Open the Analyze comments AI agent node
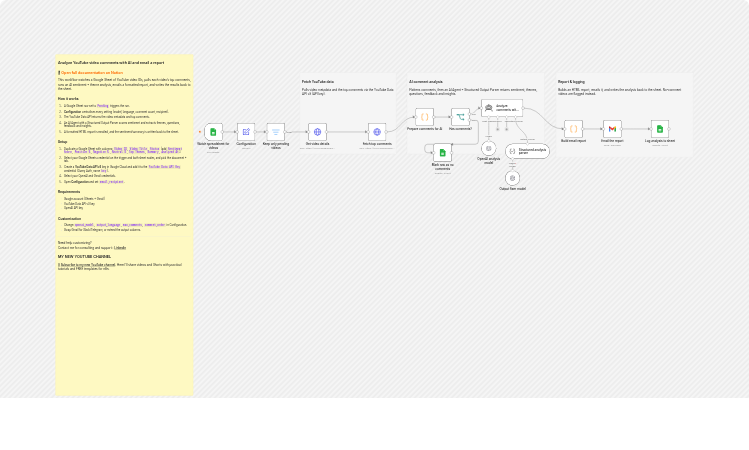 (x=502, y=108)
